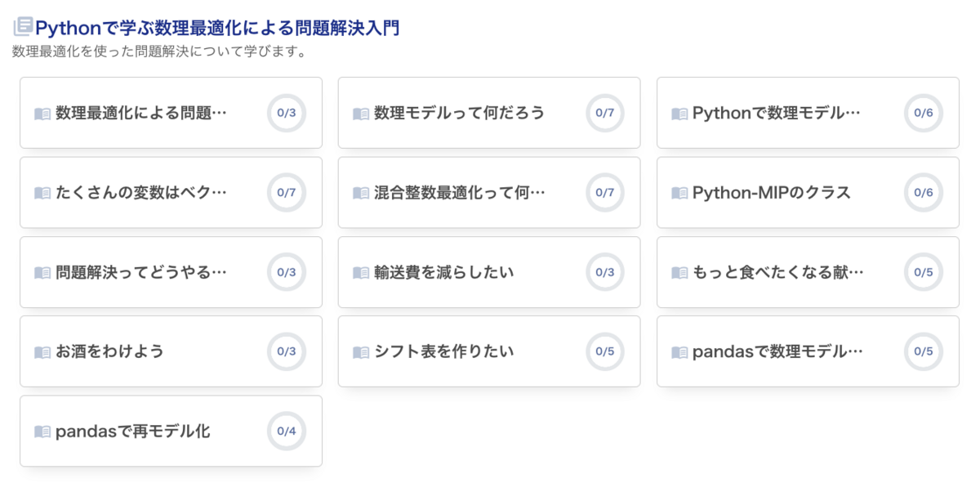Select the お酒をわけよう lesson title
The width and height of the screenshot is (980, 483).
click(x=109, y=351)
